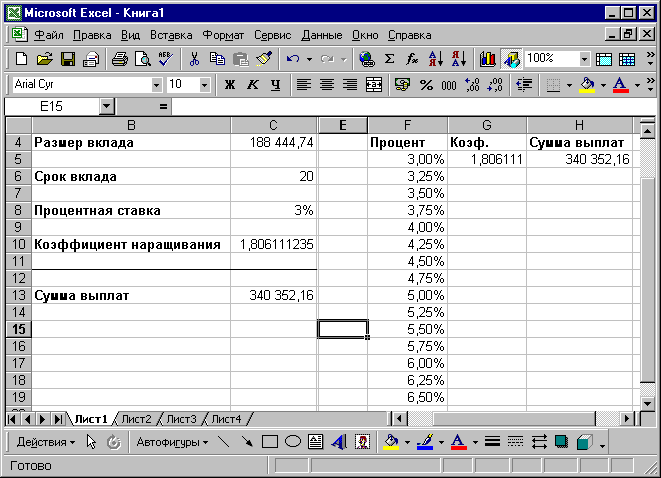Select column F header
The height and width of the screenshot is (478, 661).
pos(407,125)
